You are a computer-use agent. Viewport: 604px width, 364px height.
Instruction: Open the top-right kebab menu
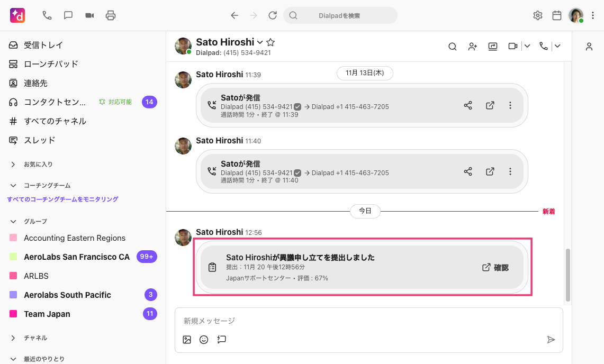click(x=593, y=15)
